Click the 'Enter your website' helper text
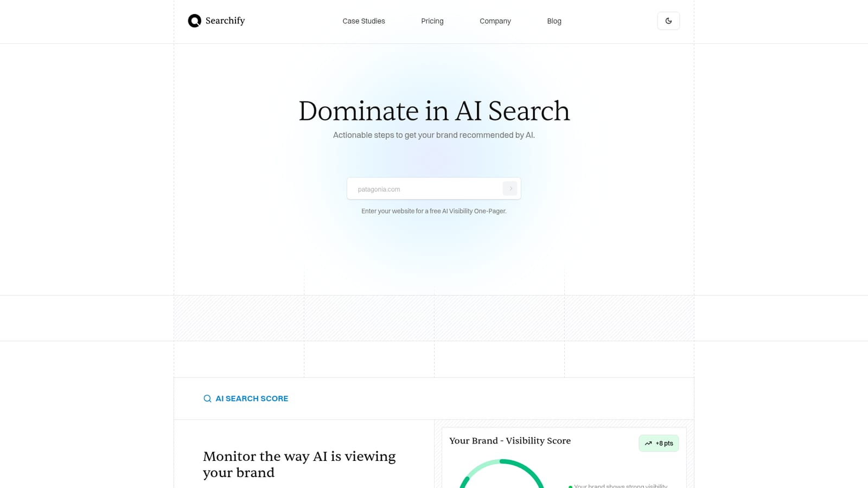 click(x=434, y=211)
